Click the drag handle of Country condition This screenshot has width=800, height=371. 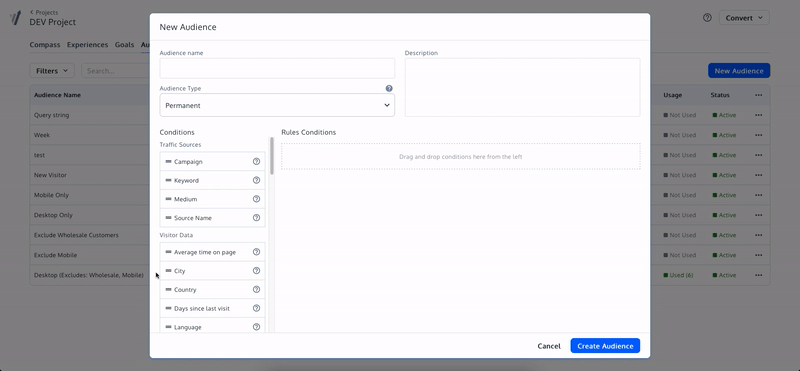click(168, 289)
